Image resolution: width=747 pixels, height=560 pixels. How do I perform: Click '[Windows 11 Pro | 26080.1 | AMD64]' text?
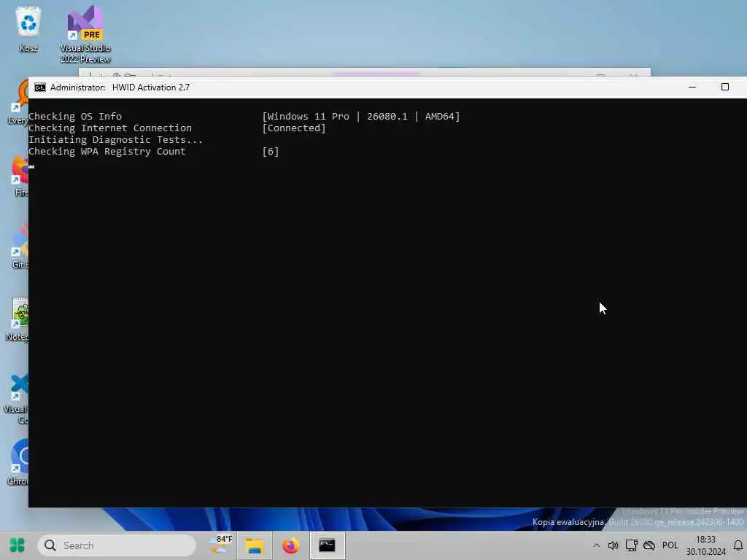tap(361, 116)
